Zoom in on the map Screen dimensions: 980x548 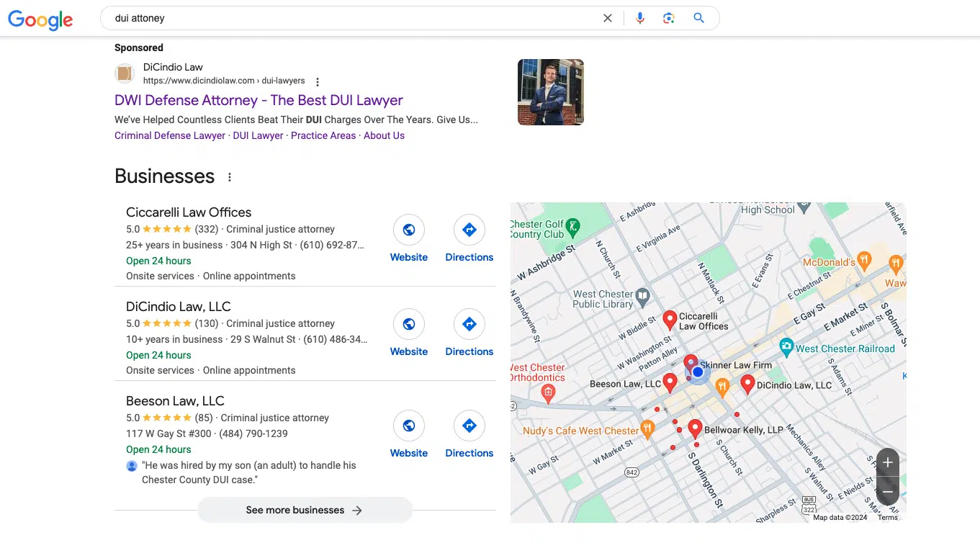click(x=887, y=463)
